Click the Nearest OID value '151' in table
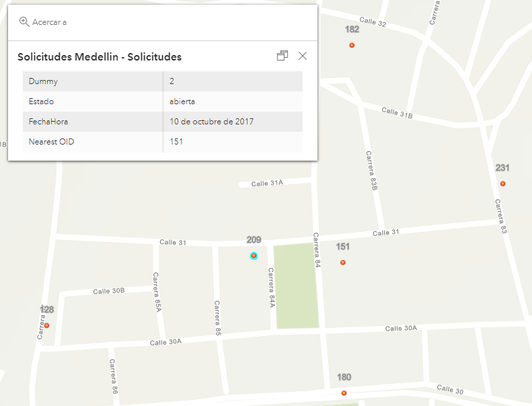The height and width of the screenshot is (406, 532). (x=176, y=142)
